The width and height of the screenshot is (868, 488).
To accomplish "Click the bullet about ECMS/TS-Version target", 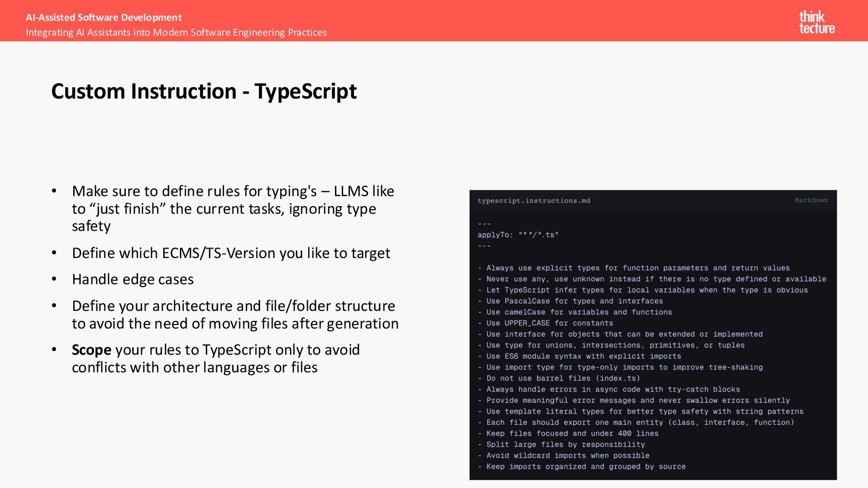I will [x=231, y=253].
